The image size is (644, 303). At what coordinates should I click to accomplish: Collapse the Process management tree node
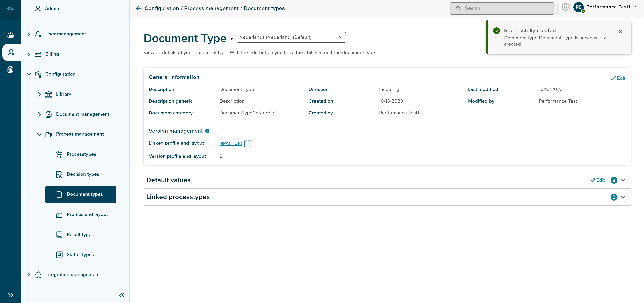coord(39,134)
